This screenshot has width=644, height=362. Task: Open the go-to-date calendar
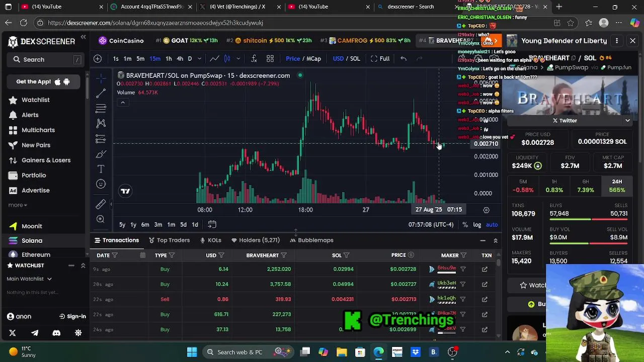click(x=212, y=225)
